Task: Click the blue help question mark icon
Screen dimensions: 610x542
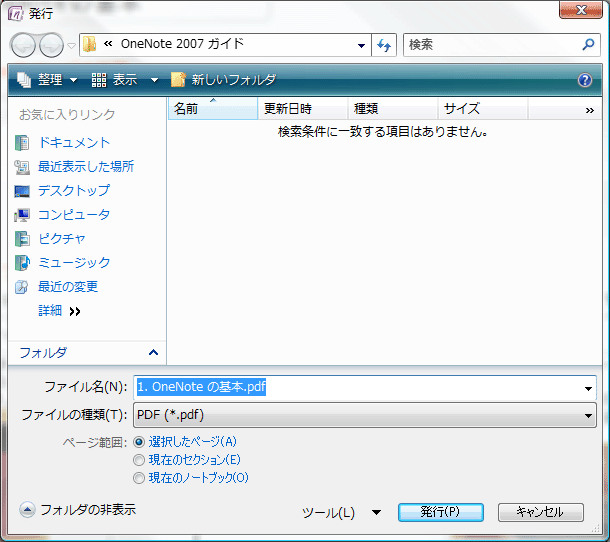Action: (585, 80)
